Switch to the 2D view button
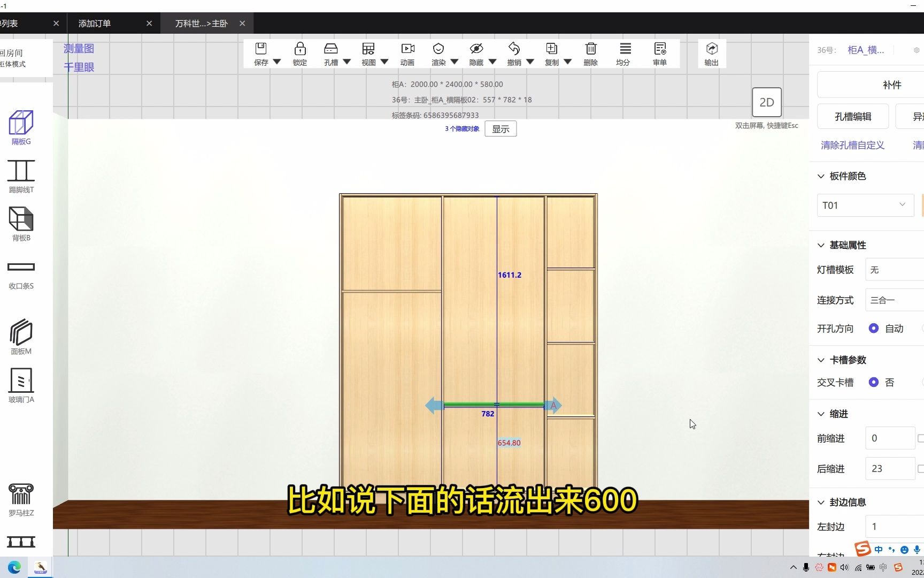This screenshot has height=578, width=924. [767, 102]
